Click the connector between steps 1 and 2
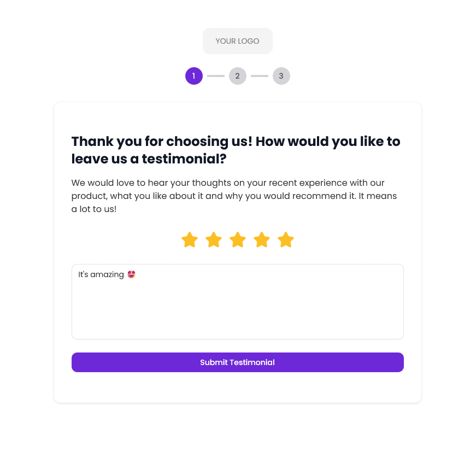This screenshot has height=476, width=476. [x=216, y=76]
